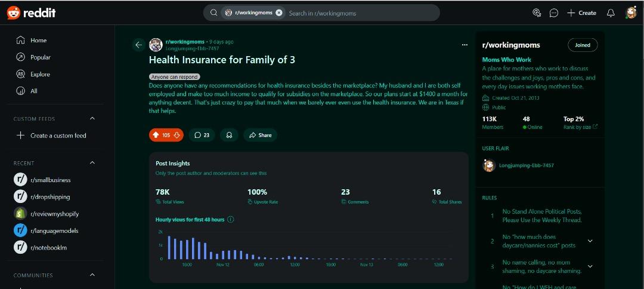Open the award icon button
Image resolution: width=644 pixels, height=289 pixels.
[x=229, y=135]
